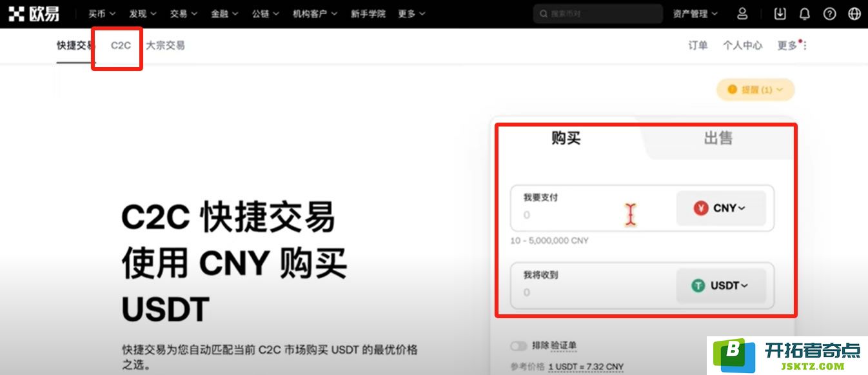Open the help question mark icon

click(830, 14)
